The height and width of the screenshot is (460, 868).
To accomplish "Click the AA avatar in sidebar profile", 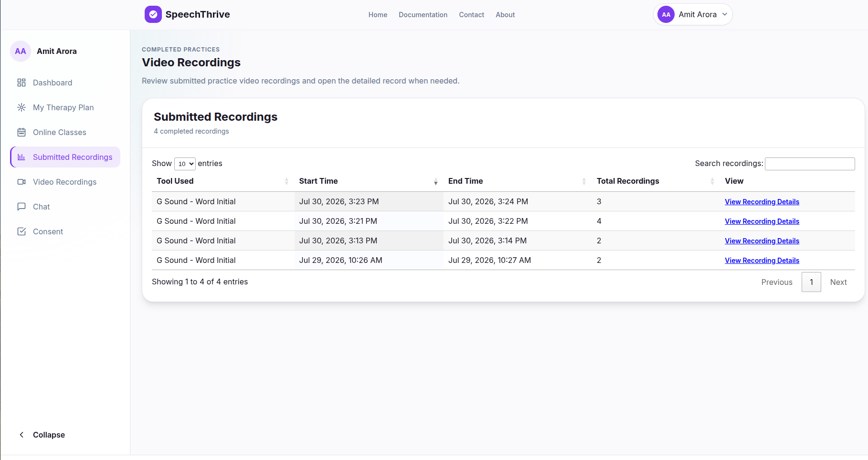I will tap(21, 51).
